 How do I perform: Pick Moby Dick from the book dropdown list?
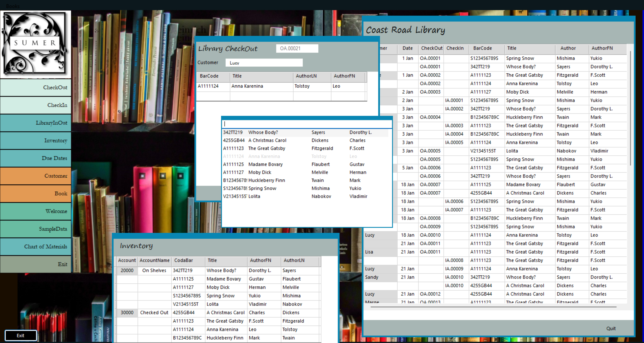(x=260, y=172)
